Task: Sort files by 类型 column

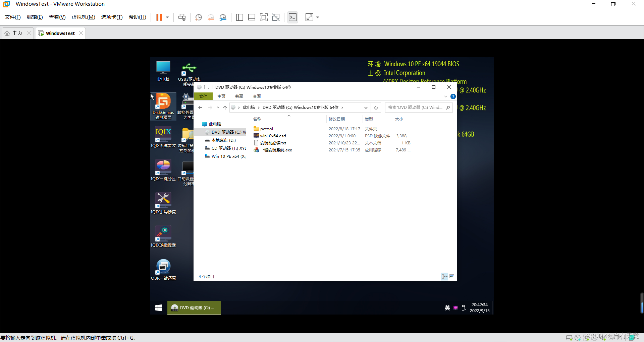Action: [369, 119]
